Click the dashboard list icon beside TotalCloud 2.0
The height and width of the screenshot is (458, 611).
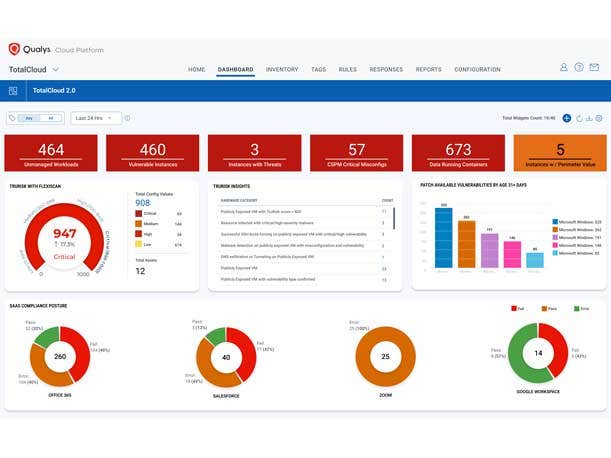pos(14,90)
